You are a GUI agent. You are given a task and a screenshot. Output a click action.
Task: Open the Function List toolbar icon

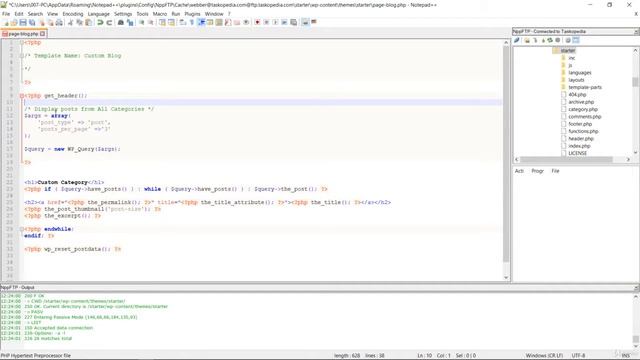(228, 22)
